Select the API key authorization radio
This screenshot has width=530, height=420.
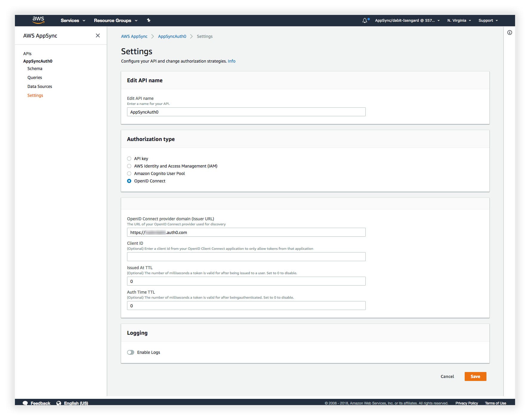pyautogui.click(x=129, y=159)
